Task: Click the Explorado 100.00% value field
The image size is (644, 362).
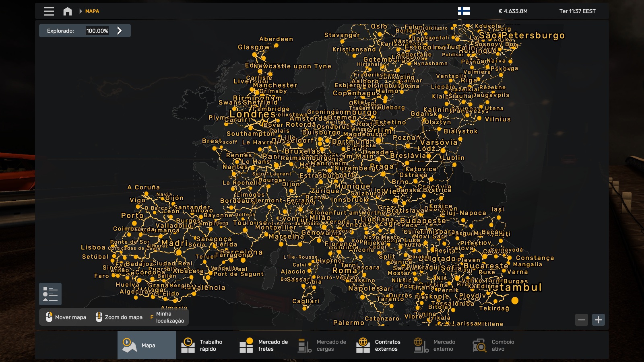Action: [97, 31]
